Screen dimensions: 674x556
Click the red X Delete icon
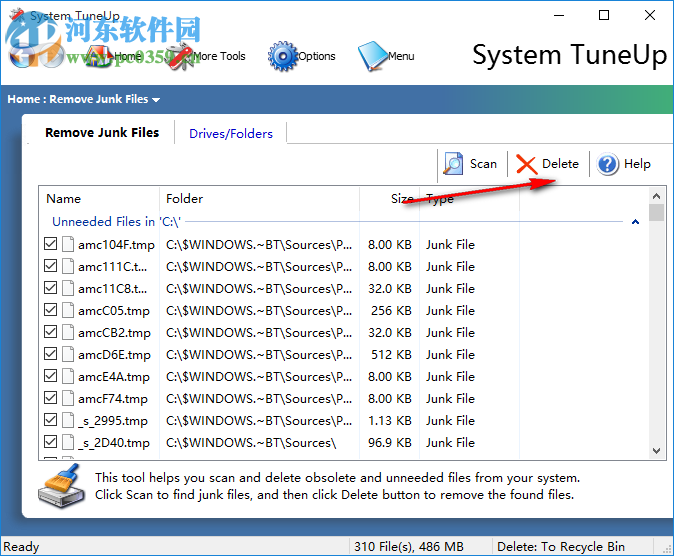click(x=526, y=164)
